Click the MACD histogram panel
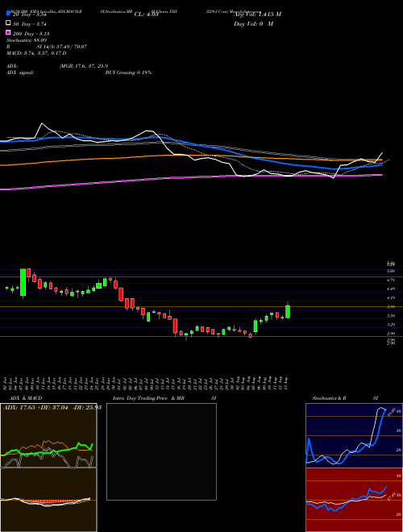 pyautogui.click(x=48, y=500)
